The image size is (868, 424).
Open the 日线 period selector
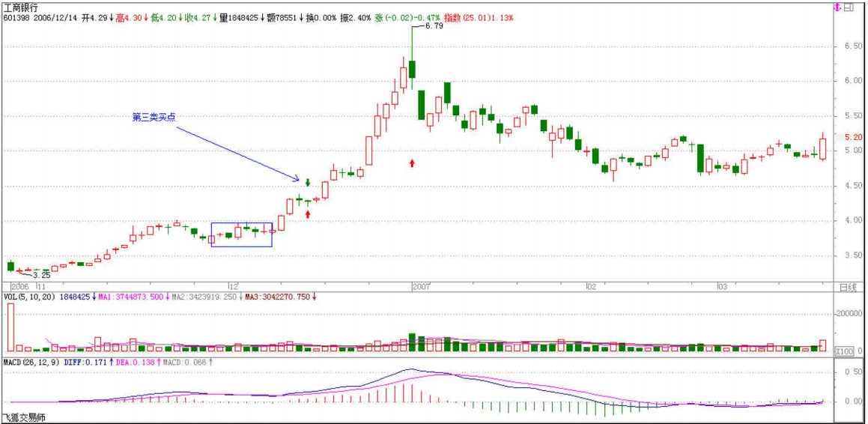coord(846,287)
